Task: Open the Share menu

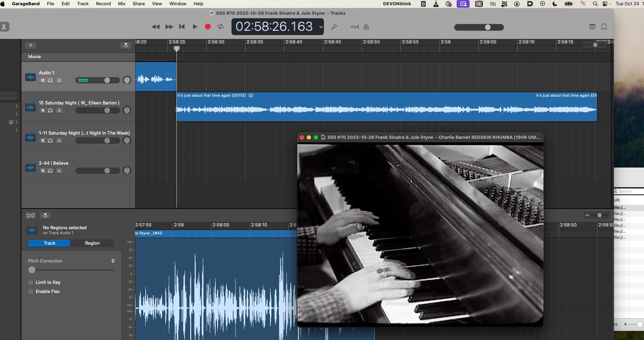Action: [139, 4]
